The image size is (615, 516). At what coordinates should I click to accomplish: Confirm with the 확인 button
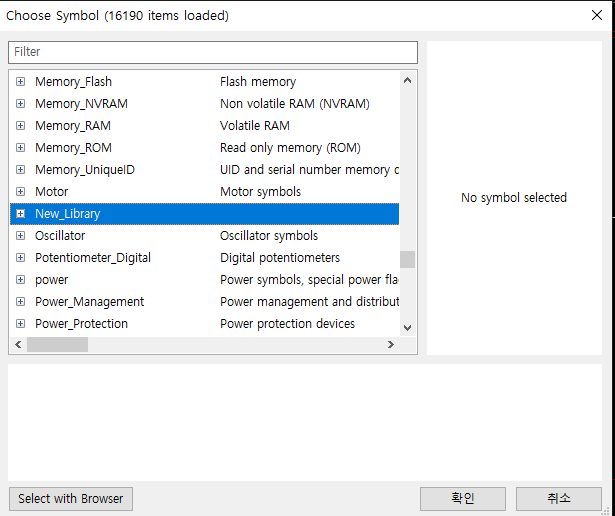[x=463, y=499]
